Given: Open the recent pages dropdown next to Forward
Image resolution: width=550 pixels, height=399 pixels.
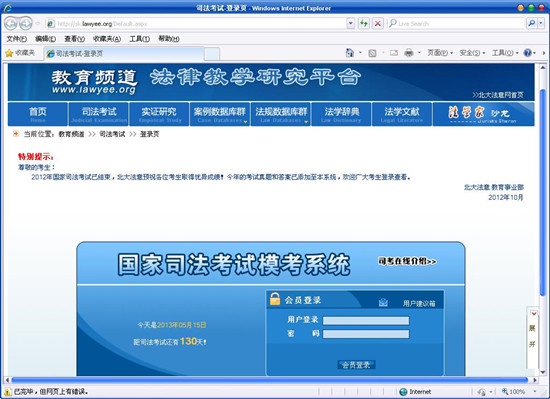Looking at the screenshot, I should [x=38, y=24].
